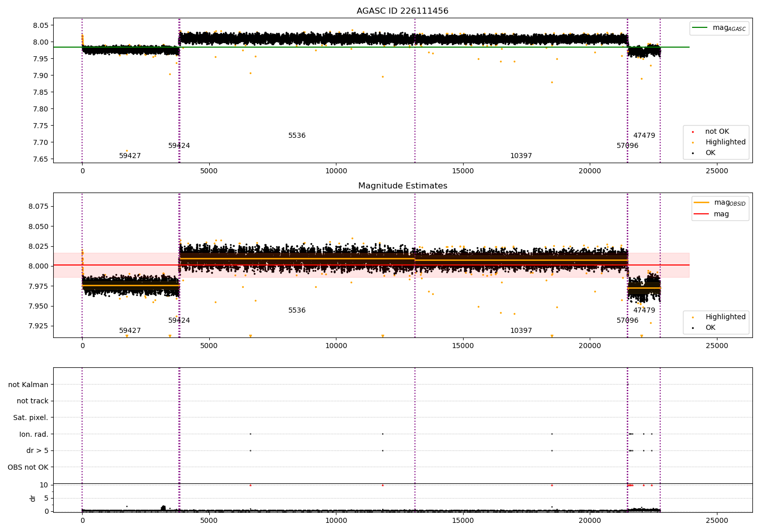Click the "Magnitude Estimates" subplot title
The height and width of the screenshot is (532, 760).
tap(402, 186)
